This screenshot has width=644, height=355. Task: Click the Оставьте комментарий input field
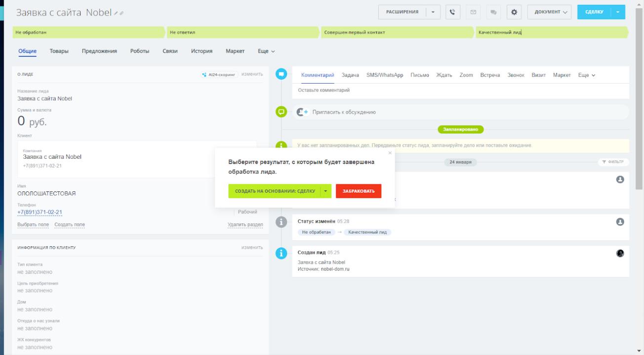pyautogui.click(x=459, y=89)
